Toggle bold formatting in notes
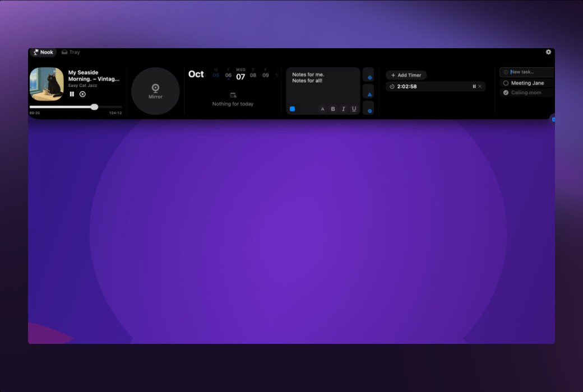Image resolution: width=583 pixels, height=392 pixels. pos(333,109)
